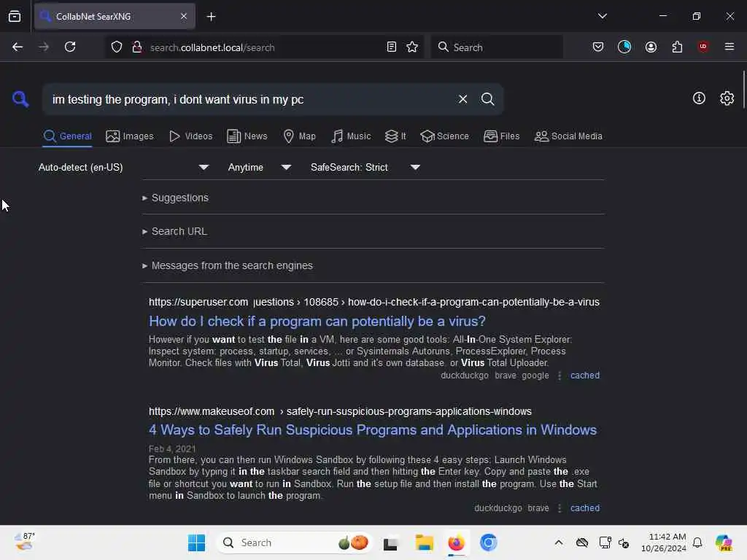Viewport: 747px width, 560px height.
Task: Open cached link for makeuseof result
Action: click(584, 508)
